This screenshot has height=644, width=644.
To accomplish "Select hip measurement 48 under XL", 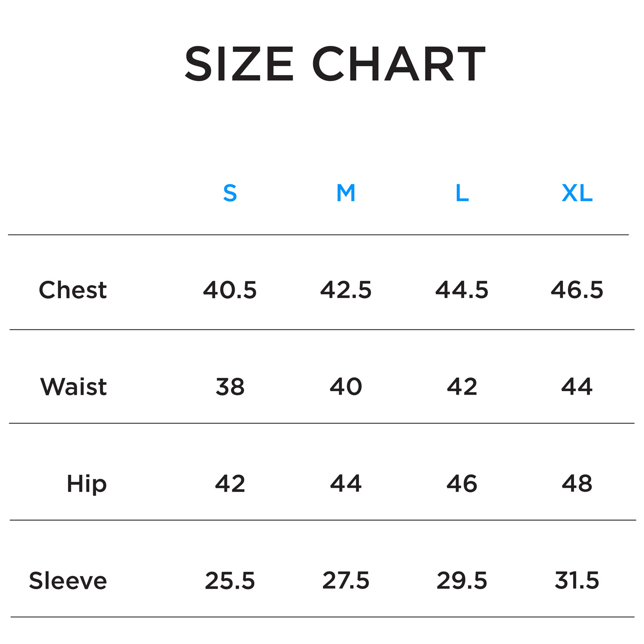I will click(577, 484).
